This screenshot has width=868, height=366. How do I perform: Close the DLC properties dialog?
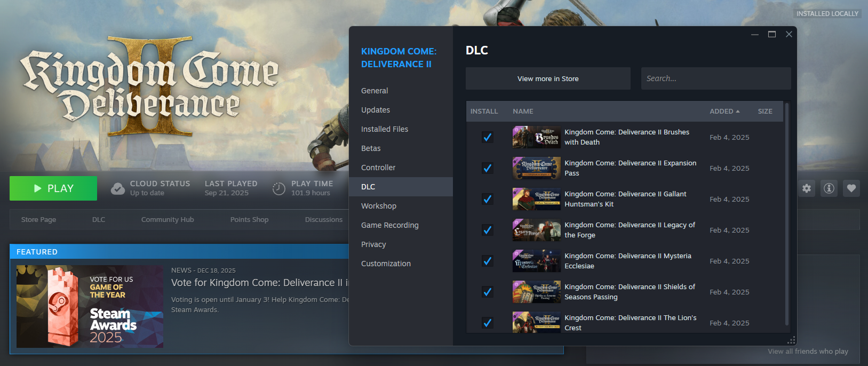click(x=789, y=34)
